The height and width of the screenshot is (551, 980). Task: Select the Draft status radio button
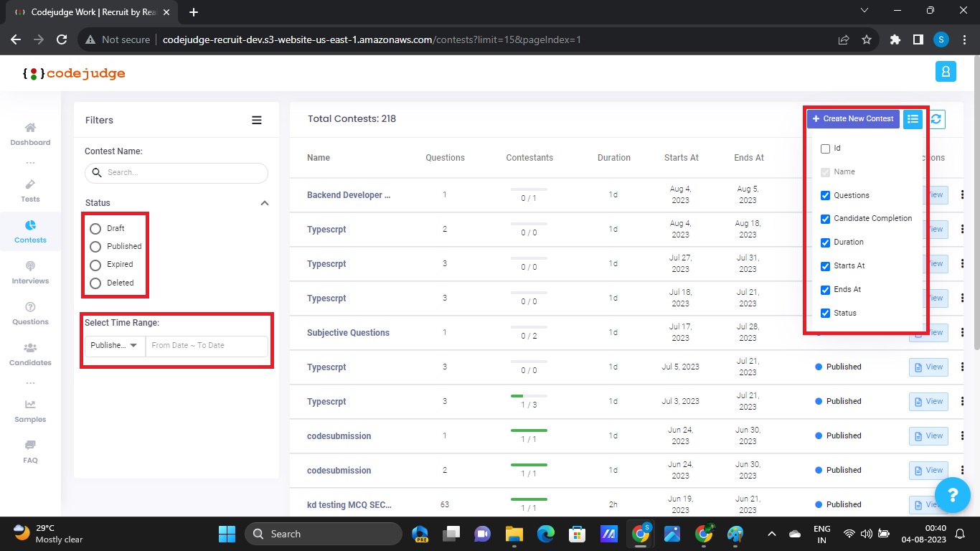[95, 229]
